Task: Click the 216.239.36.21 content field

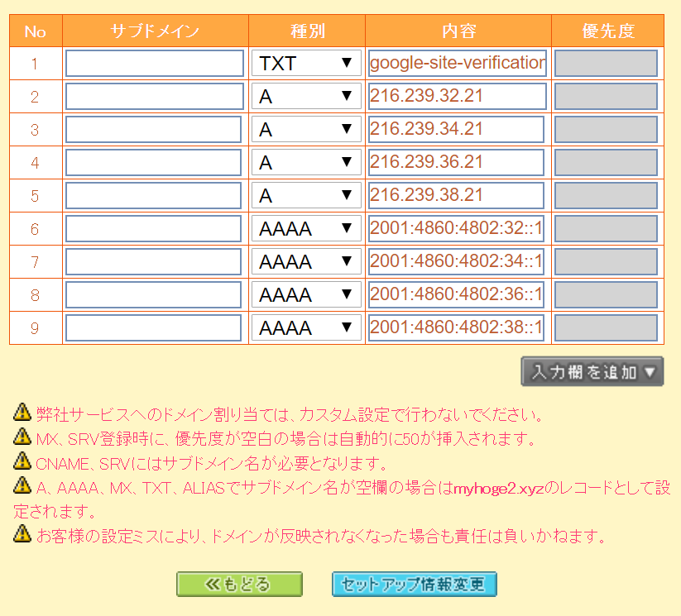Action: (456, 163)
